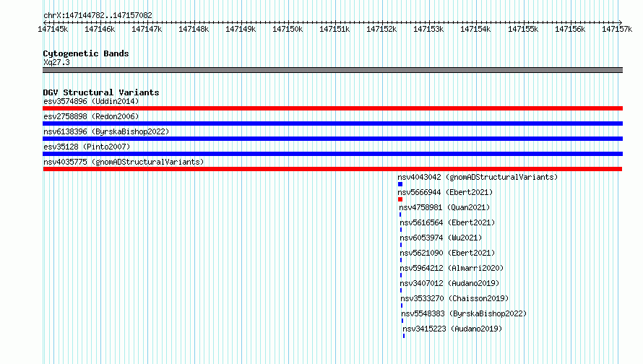
Task: Click the esv35128 (Pinto2007) variant label
Action: (x=87, y=147)
